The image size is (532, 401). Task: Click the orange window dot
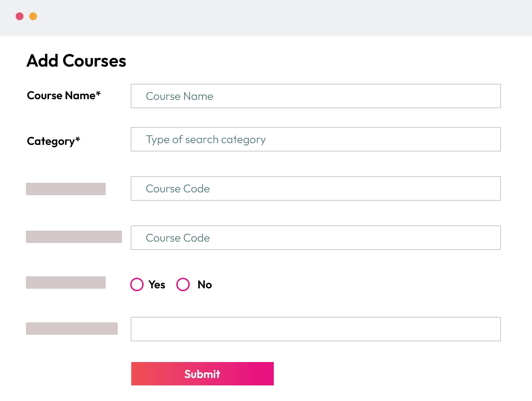pyautogui.click(x=33, y=16)
